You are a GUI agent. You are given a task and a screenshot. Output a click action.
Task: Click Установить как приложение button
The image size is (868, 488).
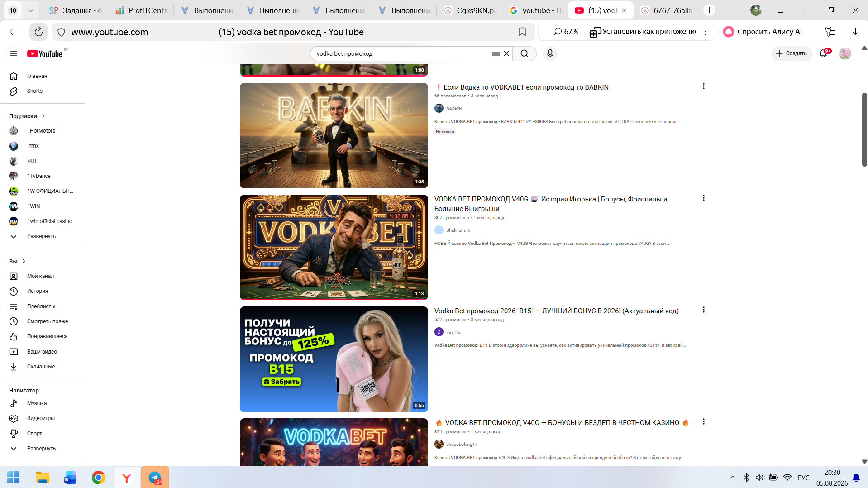pos(643,32)
